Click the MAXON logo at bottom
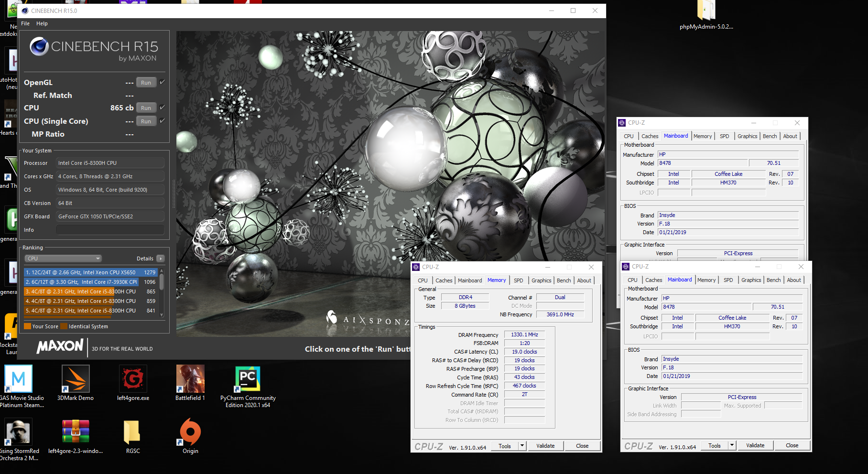 [x=60, y=346]
